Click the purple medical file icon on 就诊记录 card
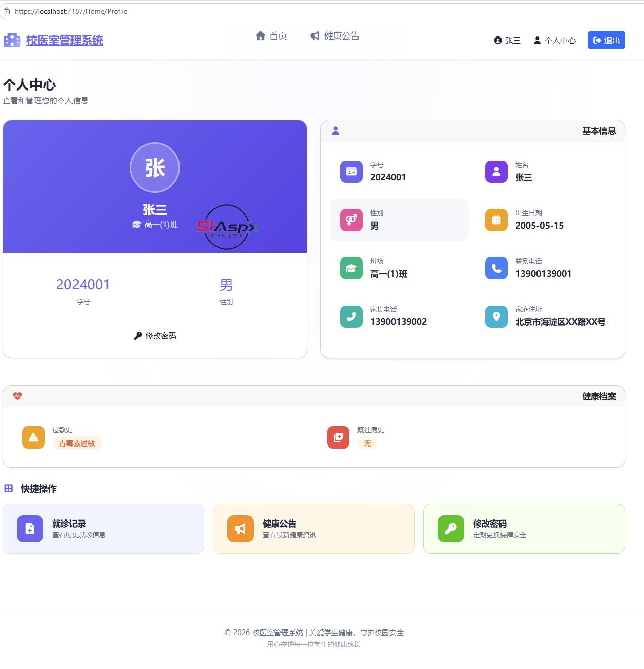 30,529
